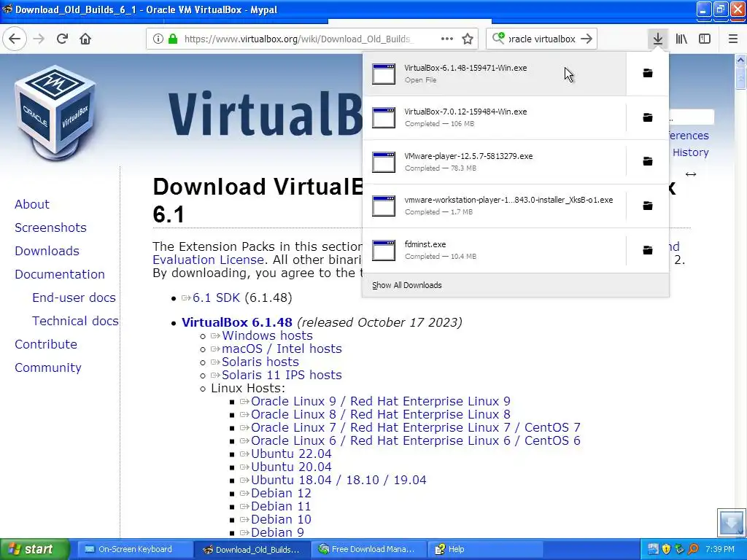Open containing folder for fdminst.exe

tap(648, 250)
